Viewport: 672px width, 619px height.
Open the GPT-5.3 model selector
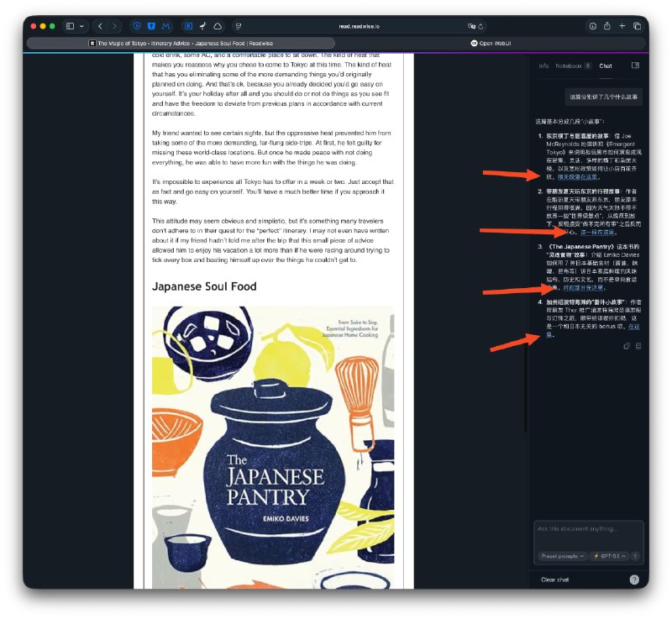(609, 555)
